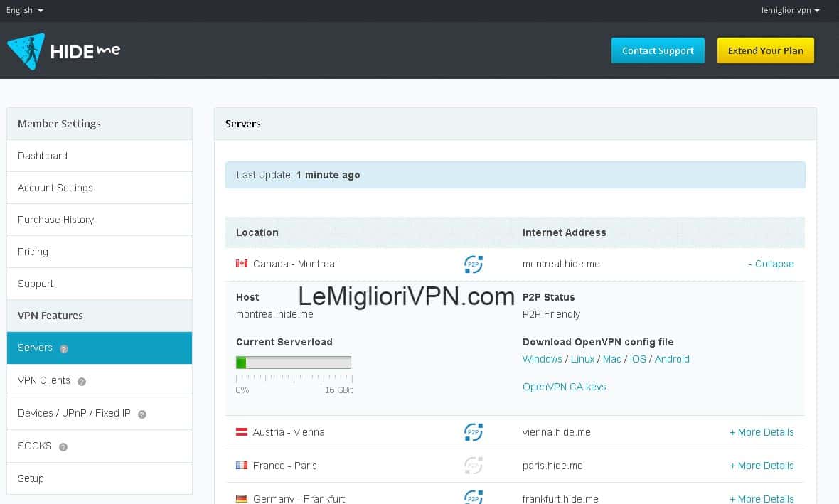Download the Linux OpenVPN config
The width and height of the screenshot is (839, 504).
point(582,359)
